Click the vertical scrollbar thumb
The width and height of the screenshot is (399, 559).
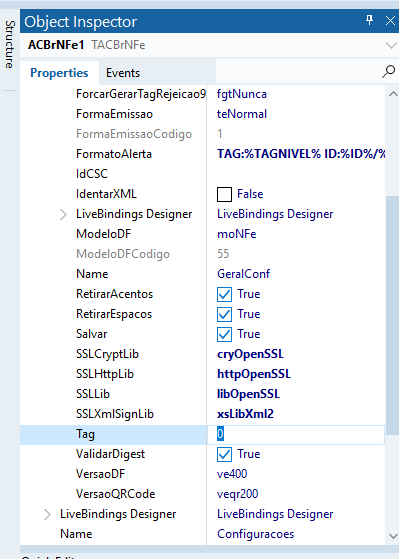point(392,315)
